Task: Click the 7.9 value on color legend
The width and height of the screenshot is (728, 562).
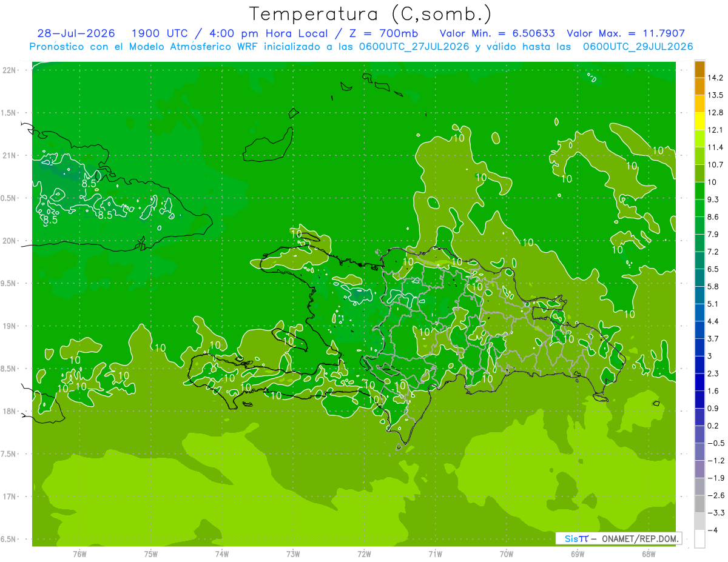Action: tap(714, 234)
